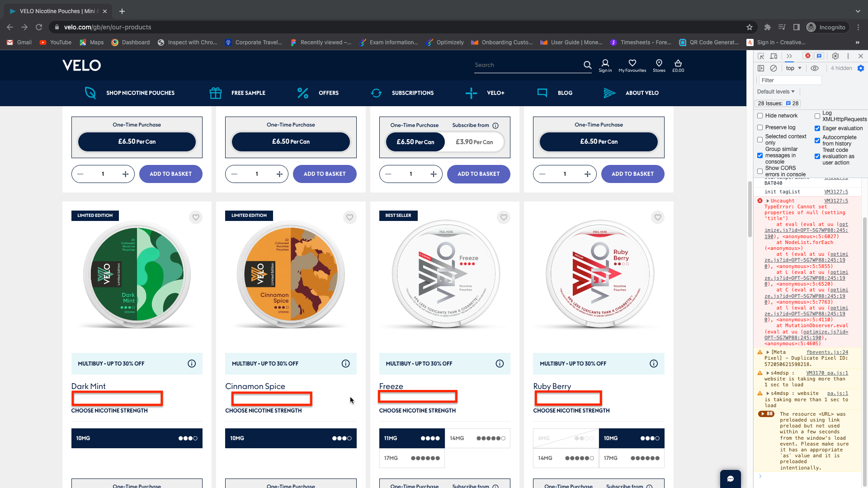The image size is (868, 488).
Task: Favourite the Dark Mint product heart
Action: [196, 217]
